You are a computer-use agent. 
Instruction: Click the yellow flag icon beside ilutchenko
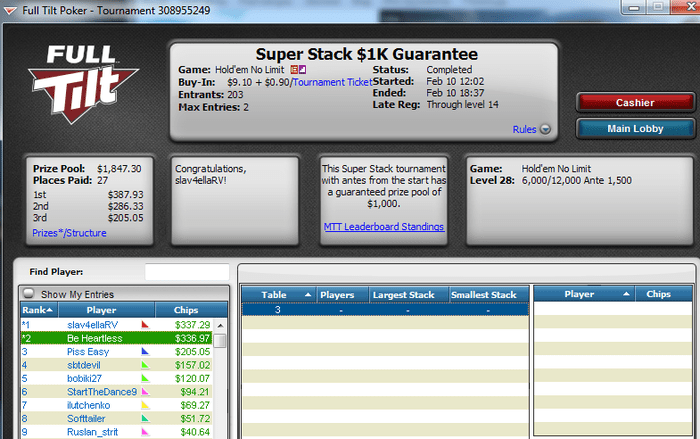[x=145, y=405]
